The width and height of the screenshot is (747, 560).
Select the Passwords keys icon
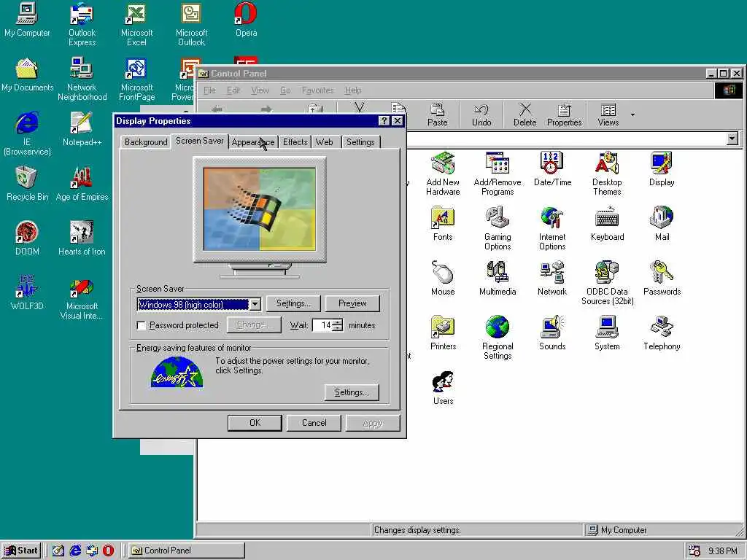661,278
